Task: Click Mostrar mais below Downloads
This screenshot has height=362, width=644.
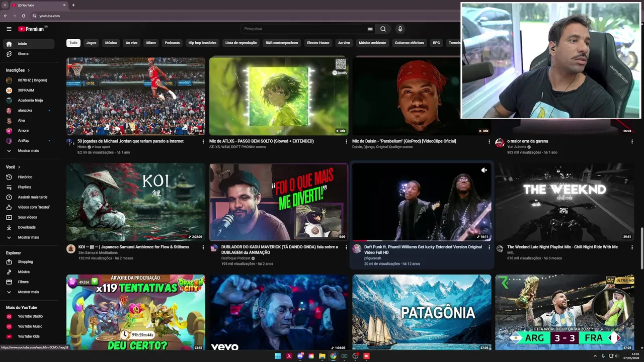Action: pyautogui.click(x=29, y=237)
